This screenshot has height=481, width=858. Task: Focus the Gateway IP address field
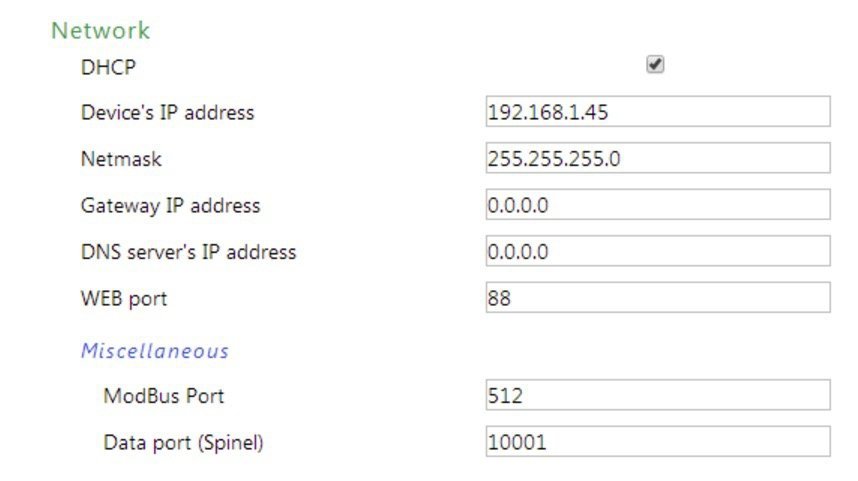(x=657, y=205)
